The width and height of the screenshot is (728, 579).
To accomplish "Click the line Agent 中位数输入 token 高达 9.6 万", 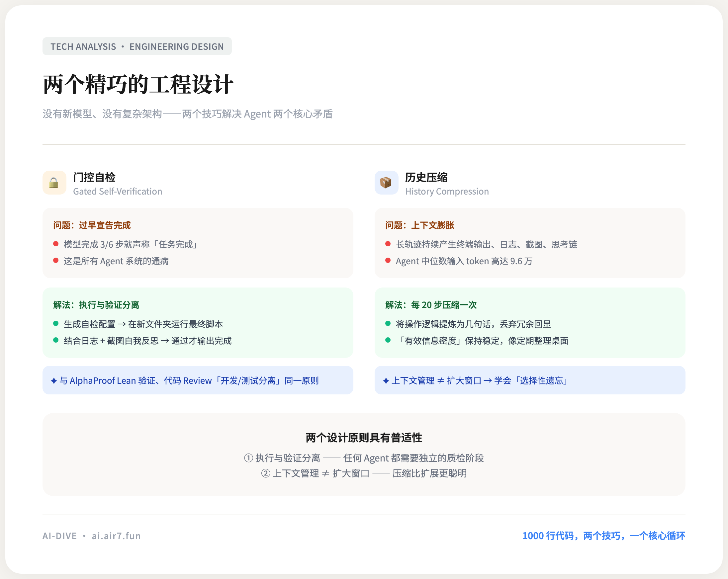I will coord(464,261).
